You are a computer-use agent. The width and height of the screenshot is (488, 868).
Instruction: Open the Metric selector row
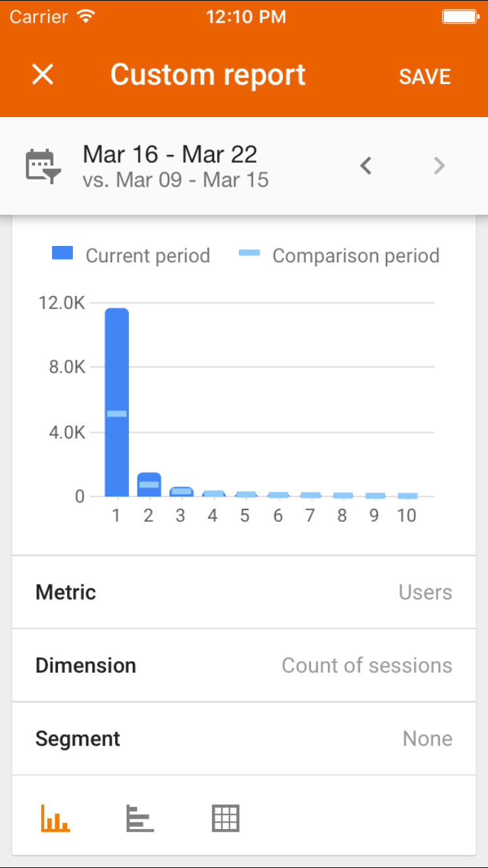click(x=244, y=592)
